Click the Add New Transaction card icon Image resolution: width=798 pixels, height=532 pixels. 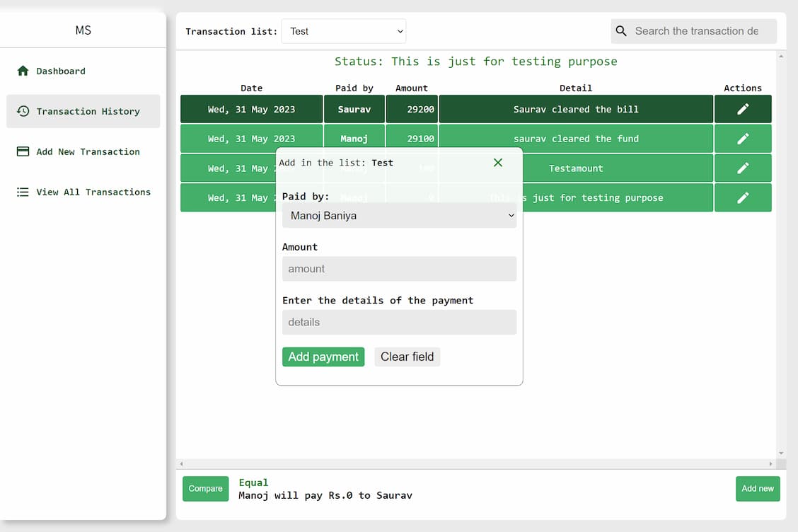point(23,151)
